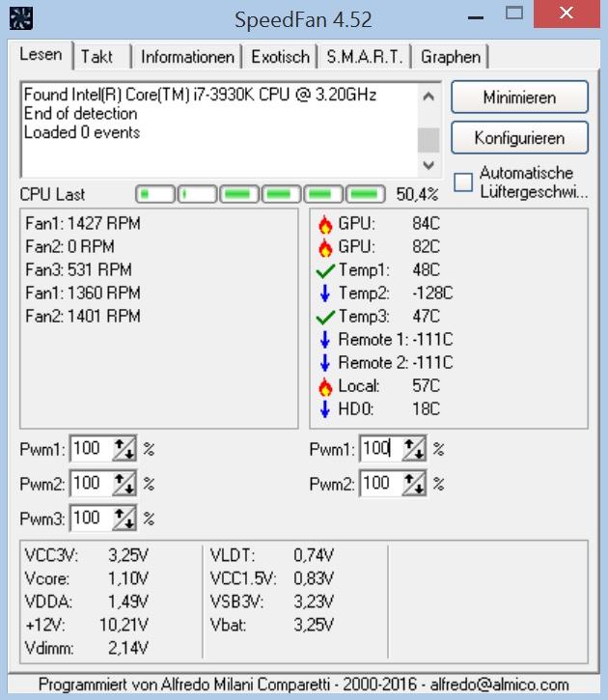Viewport: 608px width, 700px height.
Task: Click the green checkmark beside Temp3
Action: 325,317
